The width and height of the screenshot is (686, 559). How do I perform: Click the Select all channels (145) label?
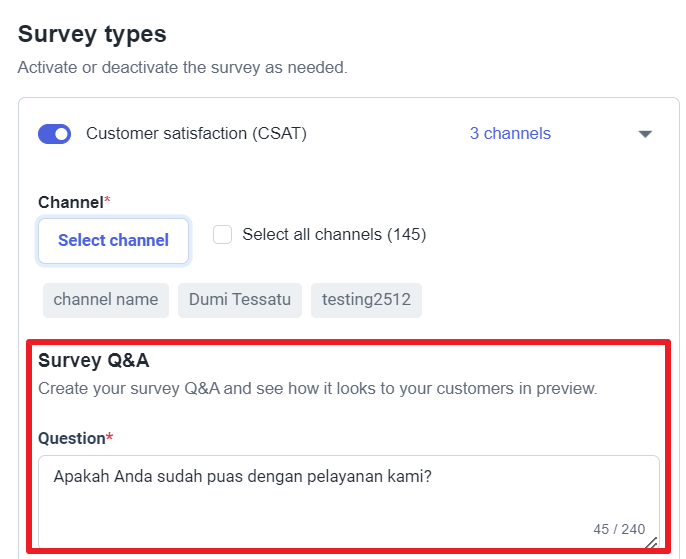(334, 234)
